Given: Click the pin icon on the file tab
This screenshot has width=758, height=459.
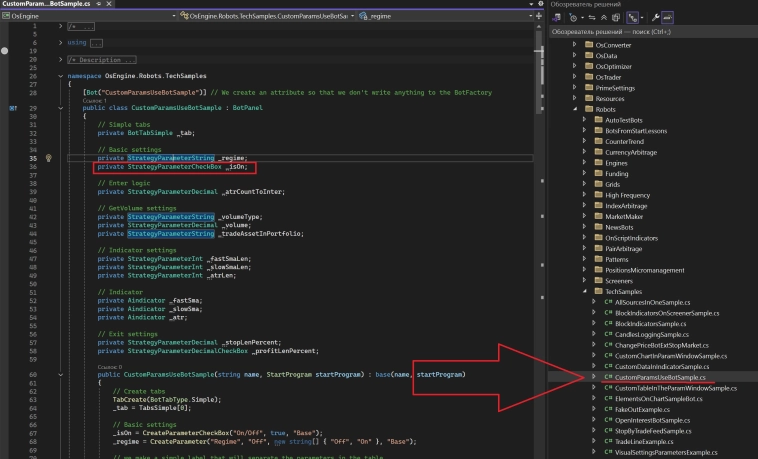Looking at the screenshot, I should (x=98, y=5).
